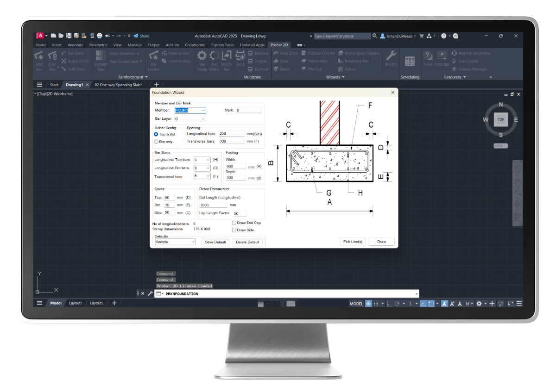Click the Mark input field
The height and width of the screenshot is (392, 556).
coord(248,110)
